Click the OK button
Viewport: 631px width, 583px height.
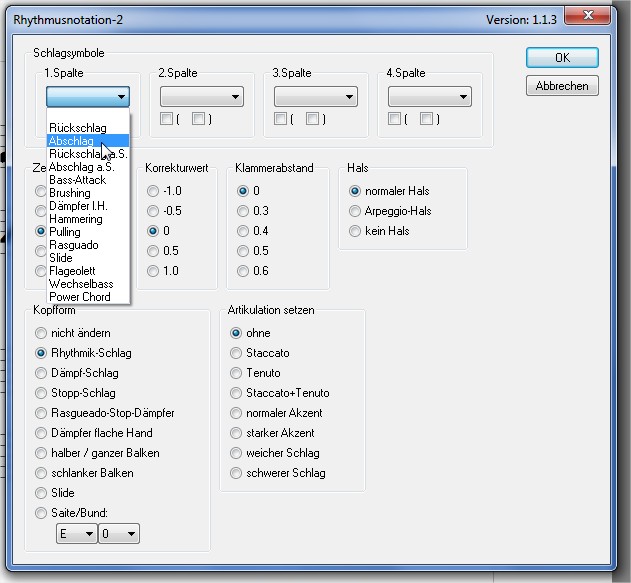(562, 58)
